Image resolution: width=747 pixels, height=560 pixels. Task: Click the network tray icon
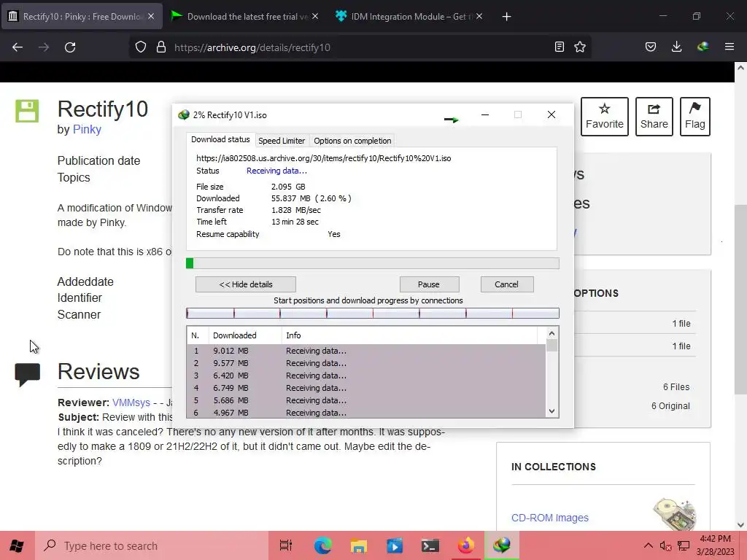click(x=684, y=545)
